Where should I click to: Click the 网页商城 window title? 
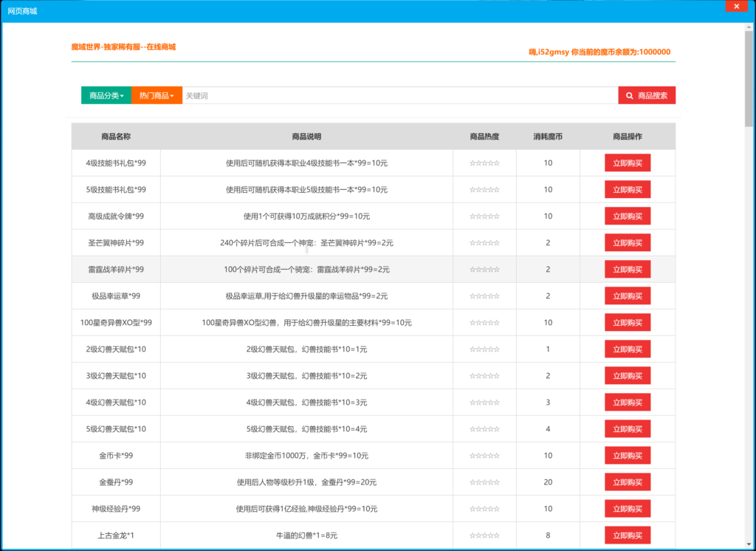[x=22, y=10]
